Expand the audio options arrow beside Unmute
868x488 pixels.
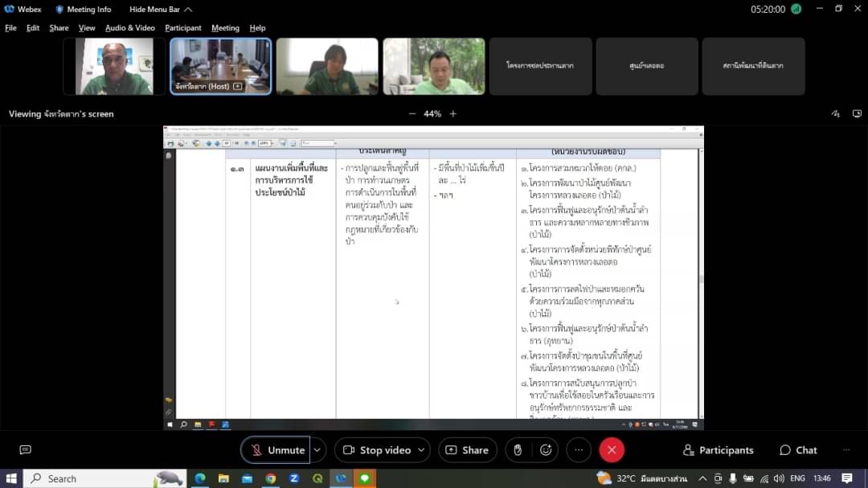coord(317,449)
